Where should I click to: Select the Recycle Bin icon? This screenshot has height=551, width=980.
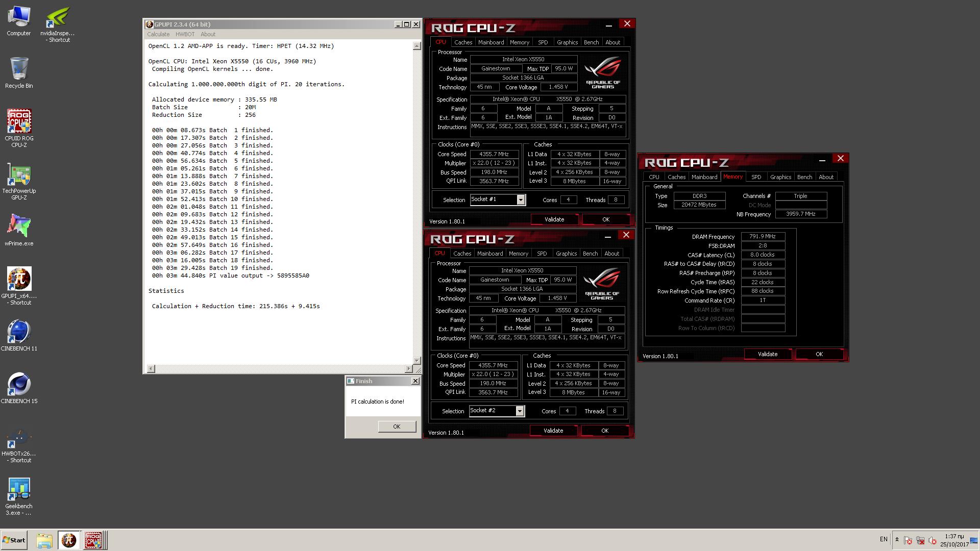coord(19,72)
